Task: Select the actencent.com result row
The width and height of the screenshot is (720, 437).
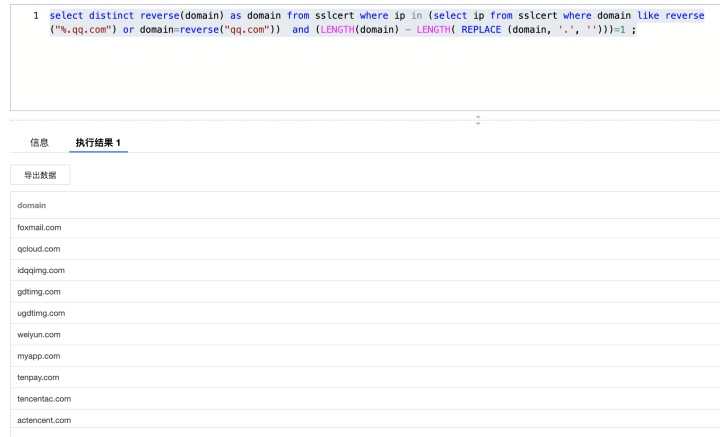Action: pos(365,420)
